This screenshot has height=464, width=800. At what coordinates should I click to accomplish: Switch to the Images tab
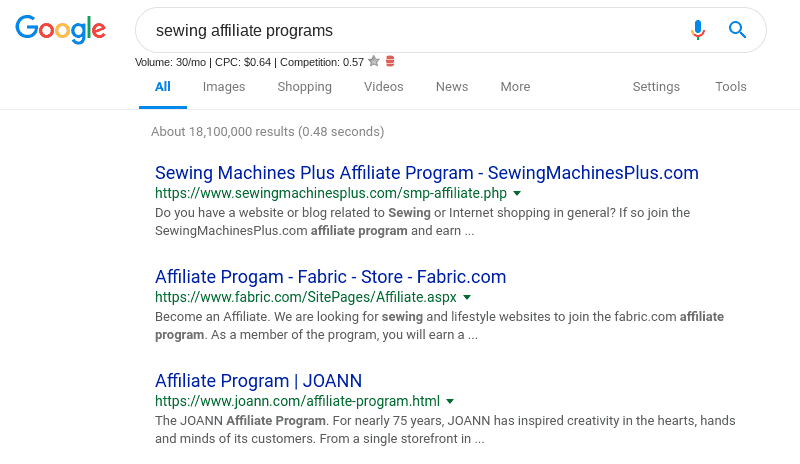click(x=224, y=87)
